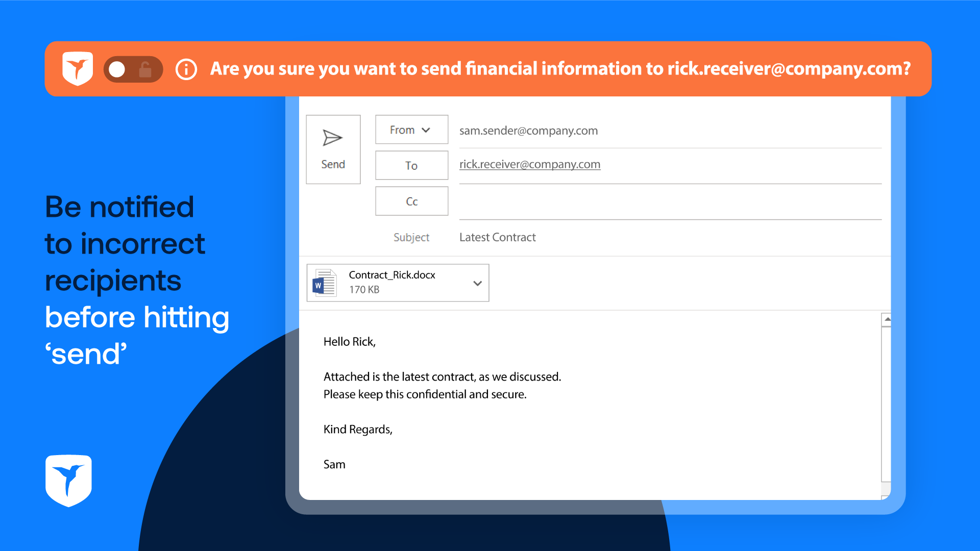This screenshot has width=980, height=551.
Task: Click the Contract_Rick.docx attachment name
Action: (391, 275)
